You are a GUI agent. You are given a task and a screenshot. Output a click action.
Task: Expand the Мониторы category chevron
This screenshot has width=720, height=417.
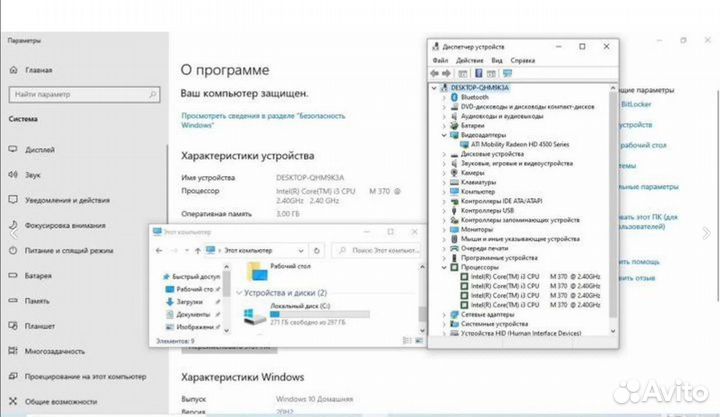(x=444, y=229)
